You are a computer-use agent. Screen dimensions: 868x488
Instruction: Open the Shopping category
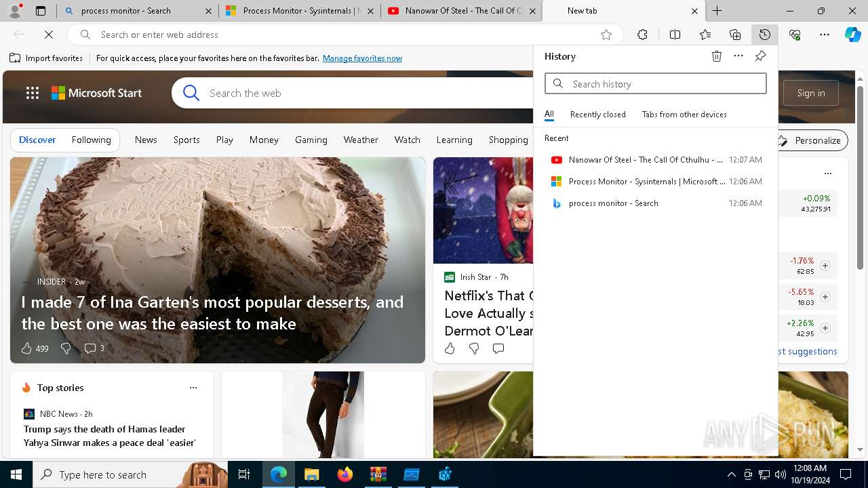point(509,140)
